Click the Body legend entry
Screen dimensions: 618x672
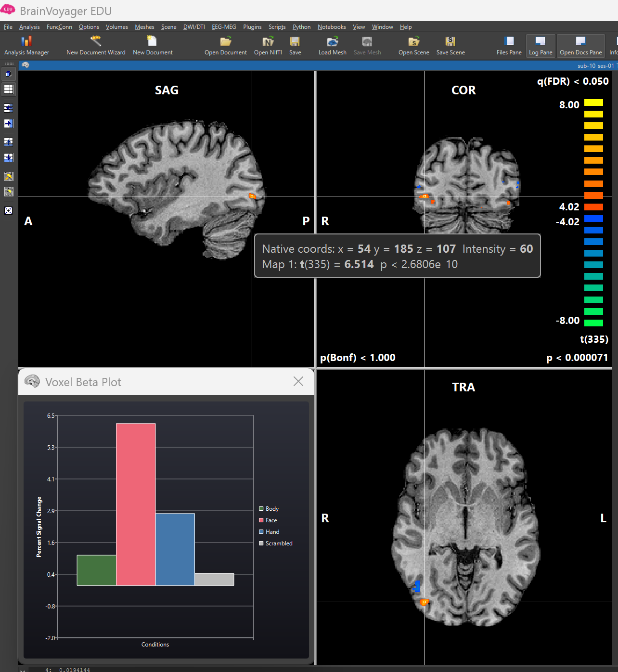click(269, 509)
